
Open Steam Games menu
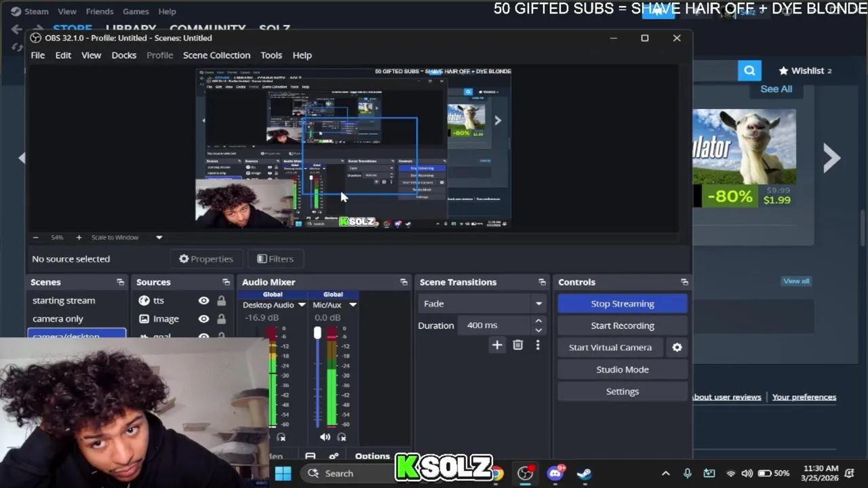coord(136,12)
